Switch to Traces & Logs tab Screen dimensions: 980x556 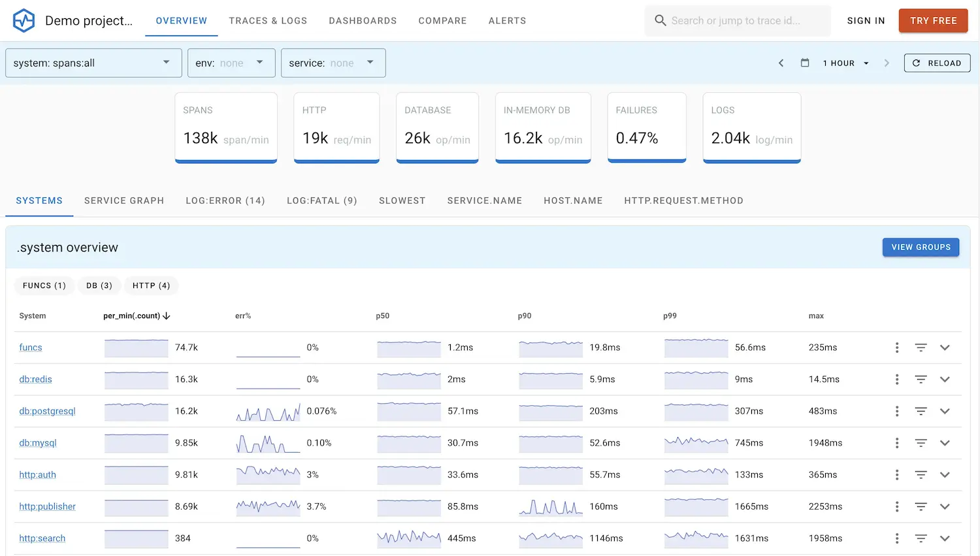pyautogui.click(x=268, y=21)
